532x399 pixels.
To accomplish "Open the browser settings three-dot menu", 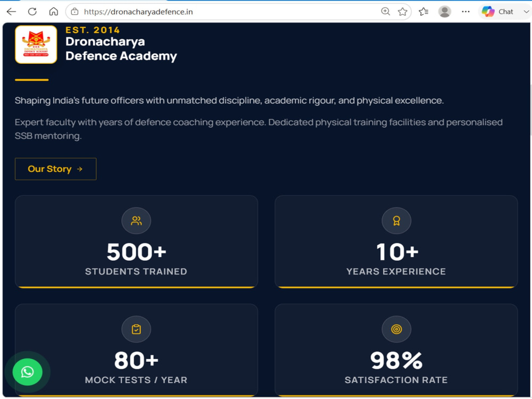I will coord(465,12).
